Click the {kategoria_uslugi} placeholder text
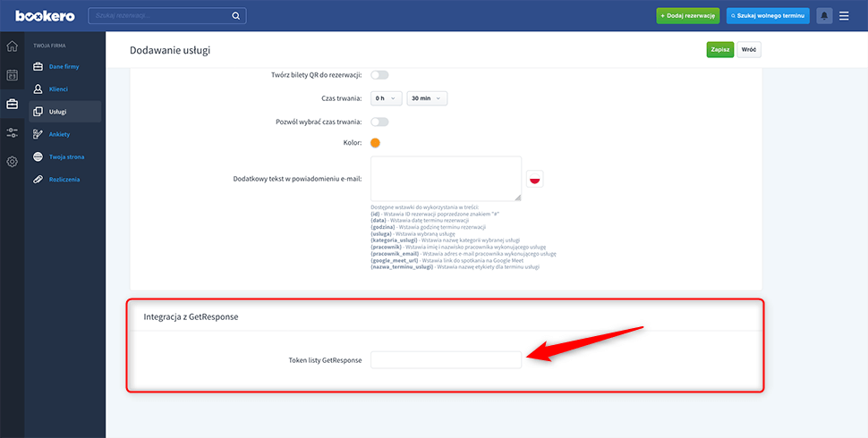The height and width of the screenshot is (438, 868). pos(395,240)
